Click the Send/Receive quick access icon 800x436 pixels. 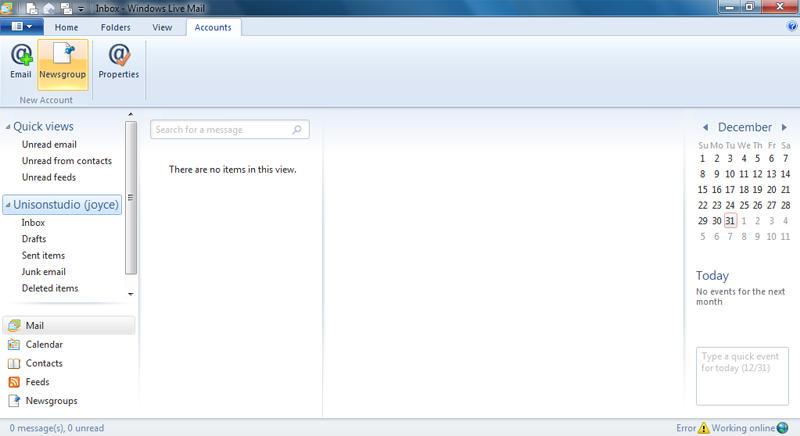pyautogui.click(x=66, y=8)
